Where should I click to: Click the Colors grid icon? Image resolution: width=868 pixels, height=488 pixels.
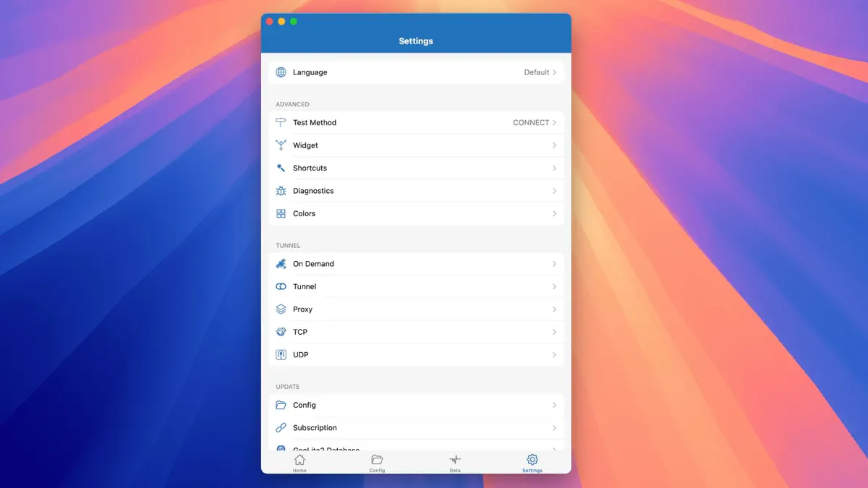pyautogui.click(x=281, y=214)
